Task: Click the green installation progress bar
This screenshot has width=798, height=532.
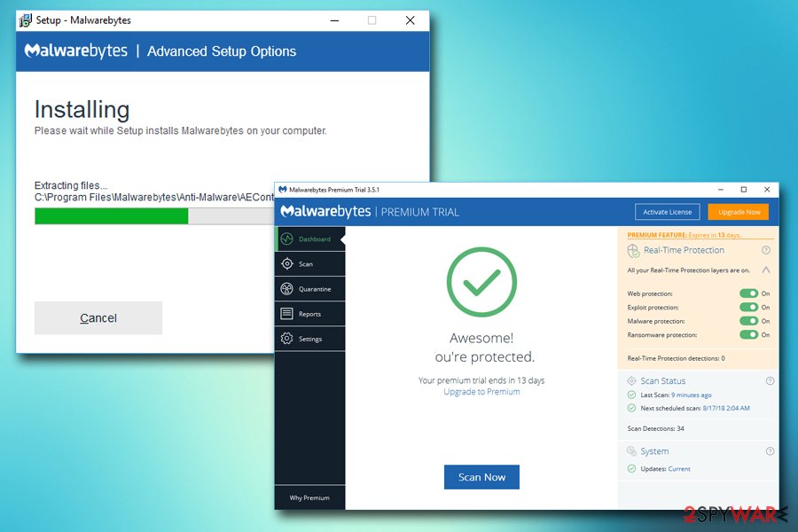Action: [112, 216]
